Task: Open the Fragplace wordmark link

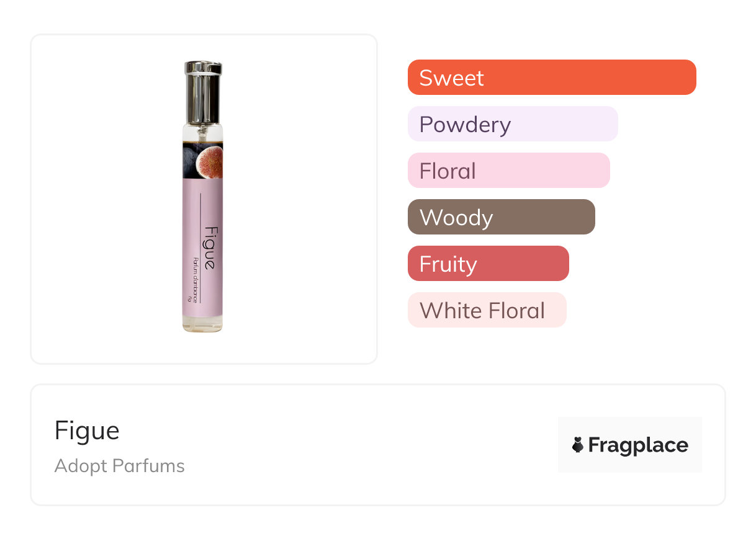Action: pyautogui.click(x=638, y=445)
